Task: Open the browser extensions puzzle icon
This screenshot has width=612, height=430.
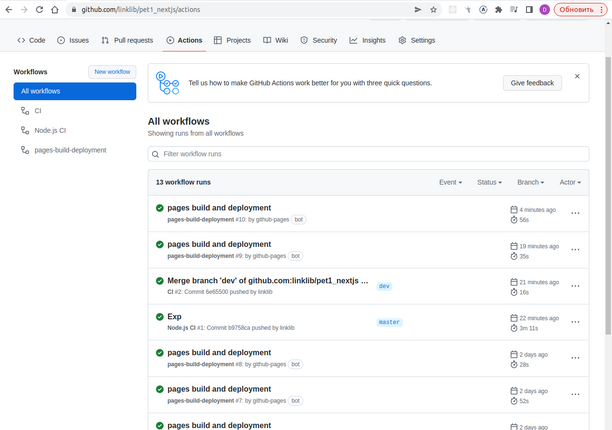Action: 498,10
